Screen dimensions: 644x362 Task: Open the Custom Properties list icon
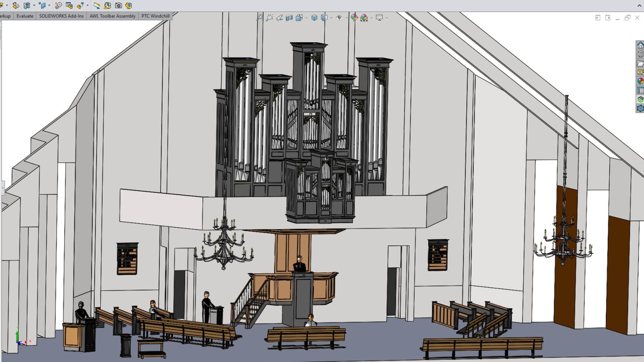pyautogui.click(x=640, y=90)
